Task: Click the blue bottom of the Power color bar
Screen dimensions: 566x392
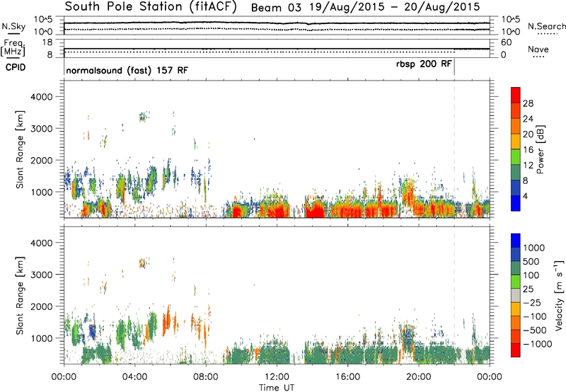Action: pyautogui.click(x=516, y=203)
